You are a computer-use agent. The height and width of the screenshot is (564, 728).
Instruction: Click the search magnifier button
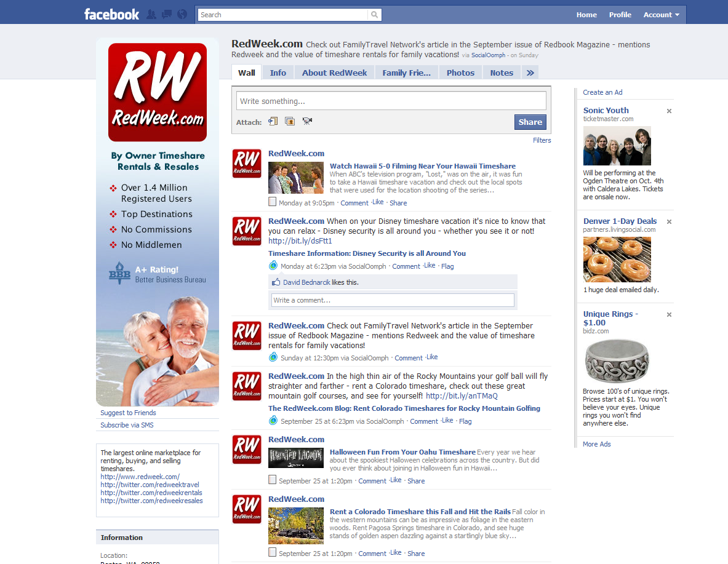374,15
